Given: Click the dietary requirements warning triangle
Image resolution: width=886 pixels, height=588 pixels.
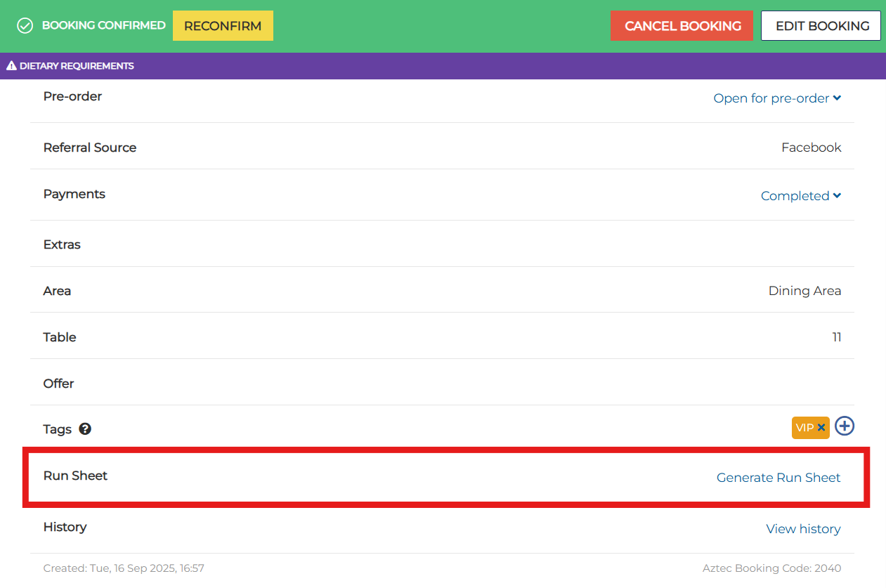Looking at the screenshot, I should click(11, 66).
